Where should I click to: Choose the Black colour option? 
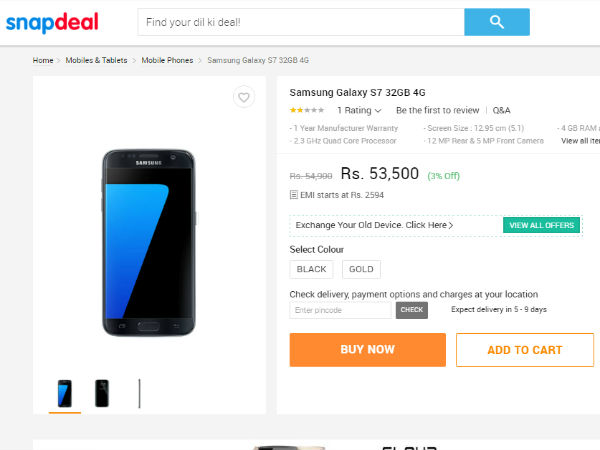(x=312, y=269)
